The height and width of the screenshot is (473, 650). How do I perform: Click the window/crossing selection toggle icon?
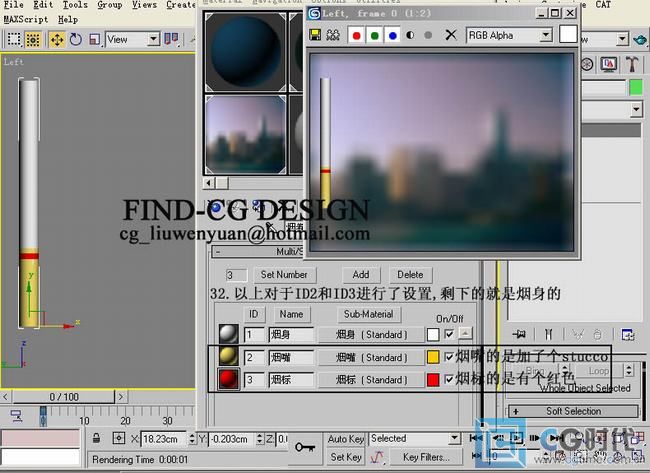[33, 39]
